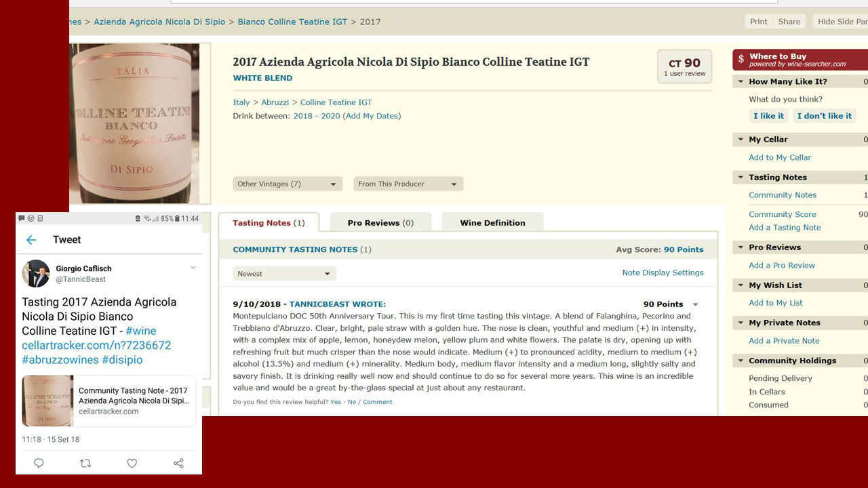This screenshot has width=868, height=488.
Task: Tap the reply speech bubble icon under the tweet
Action: pos(39,464)
